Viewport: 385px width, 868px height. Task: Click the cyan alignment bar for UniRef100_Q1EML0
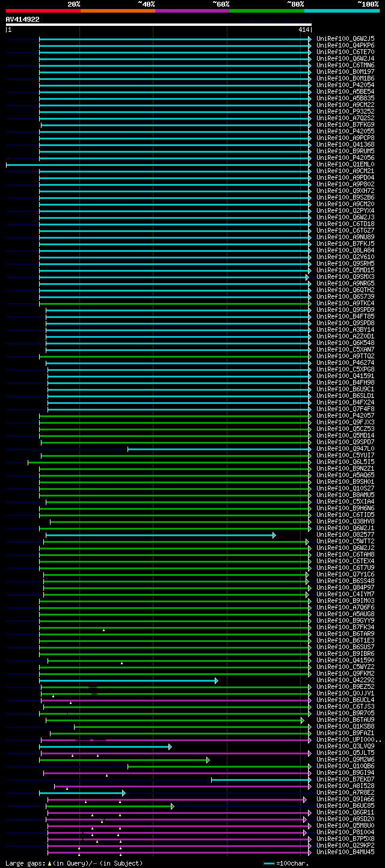point(159,164)
